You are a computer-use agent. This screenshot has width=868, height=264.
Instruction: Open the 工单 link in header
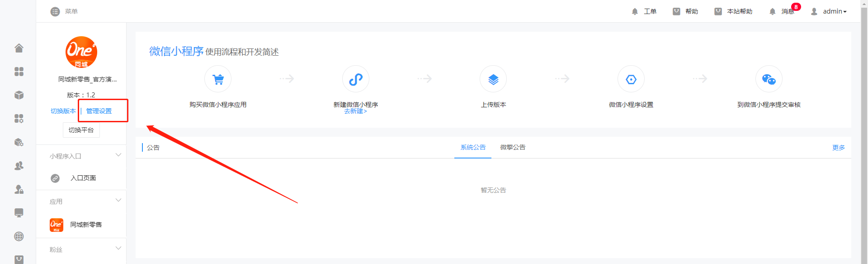click(x=650, y=11)
